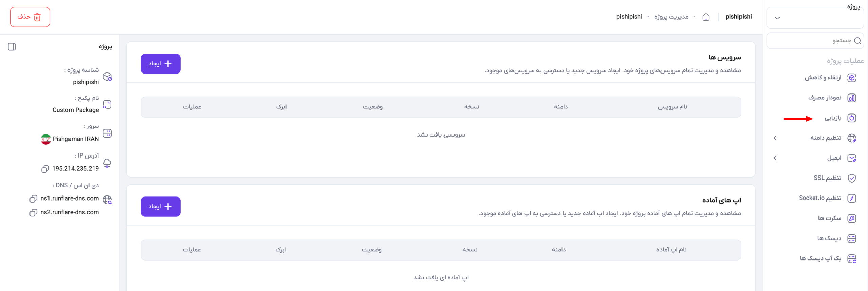Click ایجاد button in سرویس ها section
This screenshot has height=291, width=868.
point(161,64)
